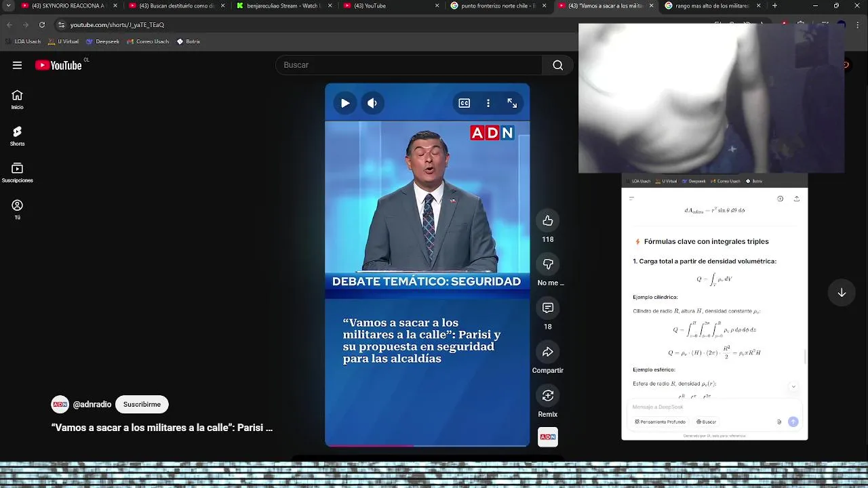Open Correo Usach bookmark
Screen dimensions: 868x488
point(147,41)
